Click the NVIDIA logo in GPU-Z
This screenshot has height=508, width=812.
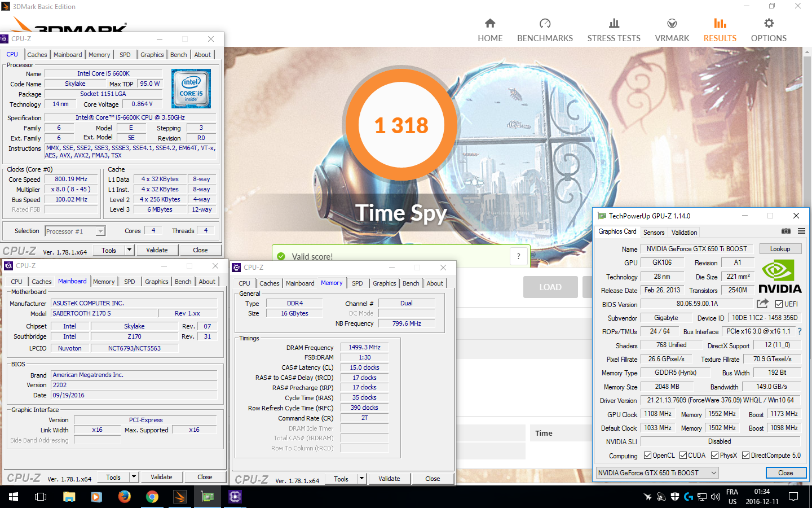point(780,277)
